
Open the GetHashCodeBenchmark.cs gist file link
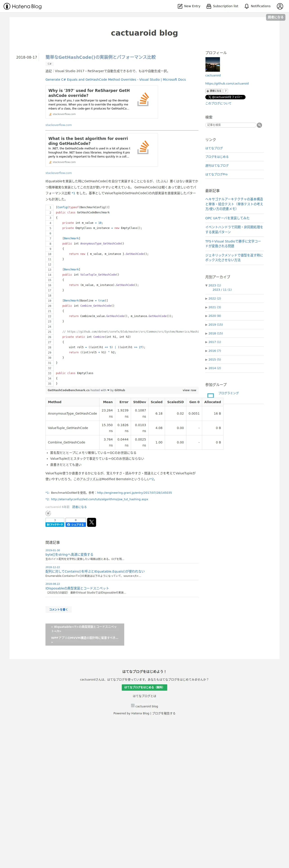(69, 390)
